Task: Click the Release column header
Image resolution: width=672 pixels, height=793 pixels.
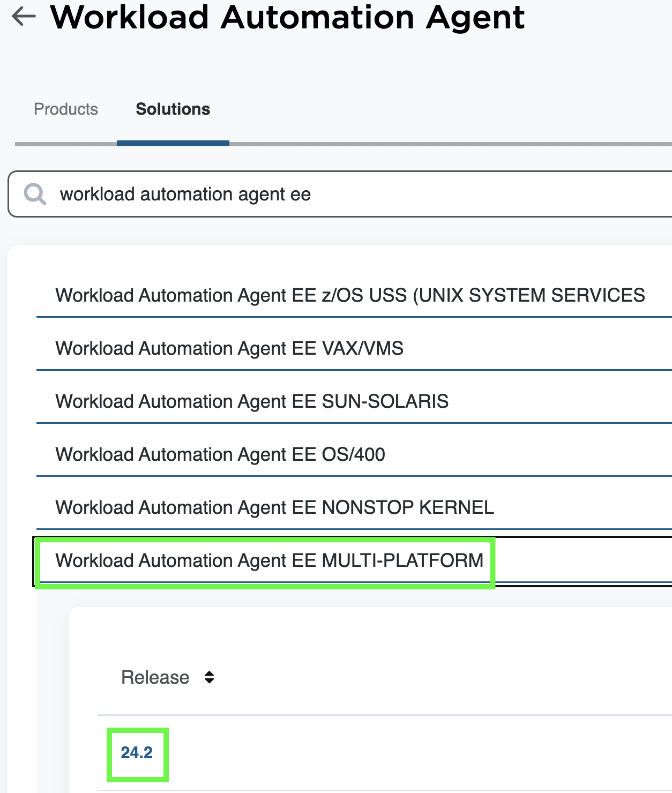Action: click(x=155, y=677)
